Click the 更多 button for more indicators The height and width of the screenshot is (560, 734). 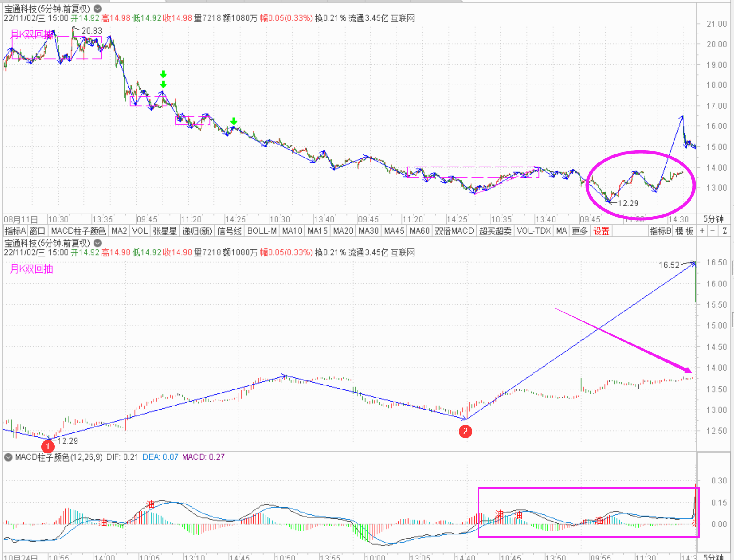(580, 231)
